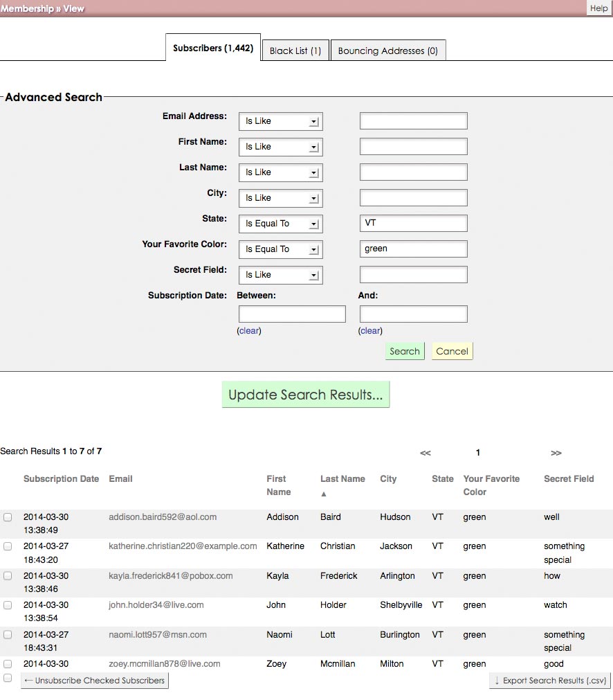Check the Katherine Christian row checkbox
The height and width of the screenshot is (700, 613).
(x=8, y=546)
